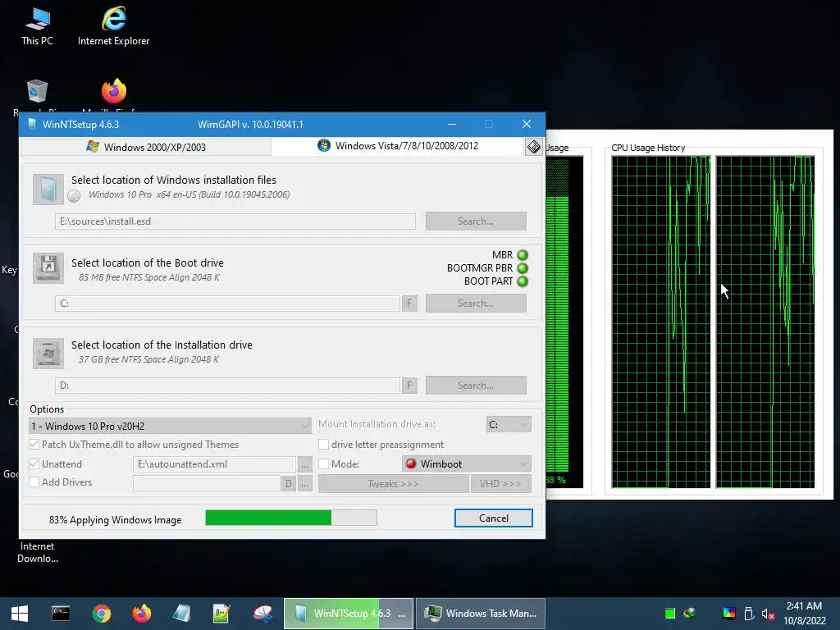Click the D button beside Add Drivers field
840x630 pixels.
pyautogui.click(x=288, y=484)
